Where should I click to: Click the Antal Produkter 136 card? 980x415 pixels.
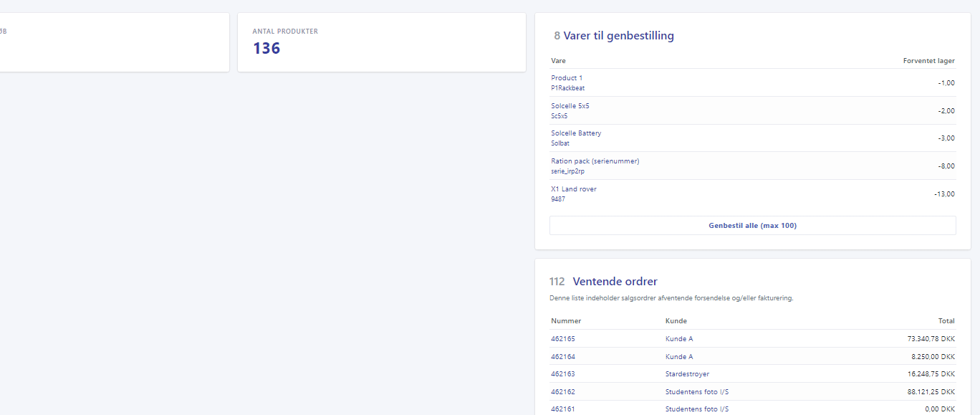pyautogui.click(x=381, y=42)
